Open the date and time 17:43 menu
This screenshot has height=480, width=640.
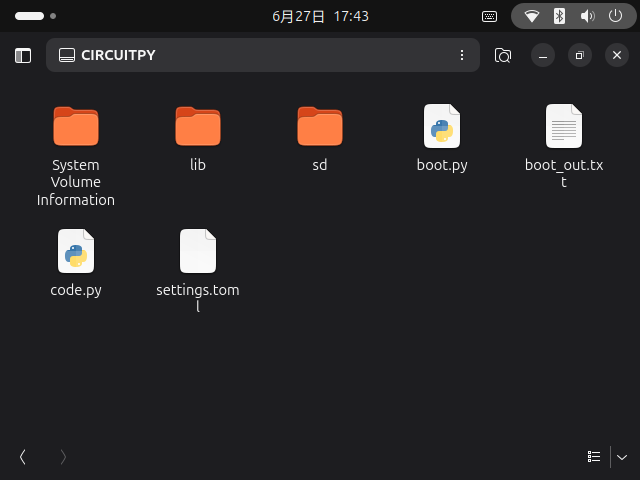320,16
